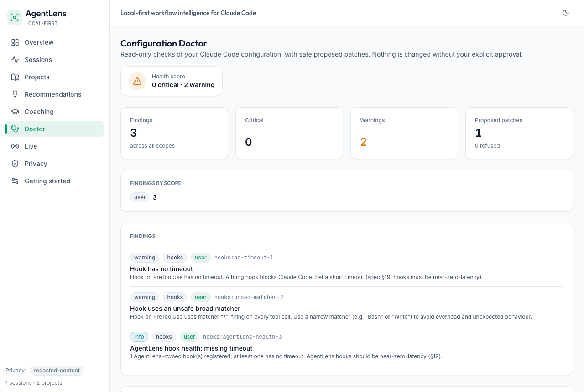The image size is (584, 392).
Task: Click the Sessions activity pulse icon
Action: [15, 60]
